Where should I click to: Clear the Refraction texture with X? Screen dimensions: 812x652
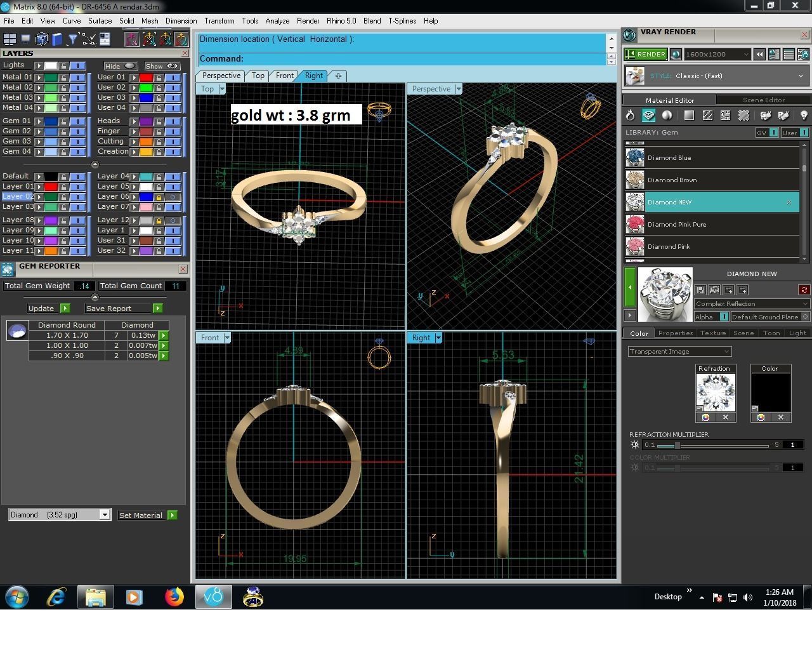(x=726, y=417)
